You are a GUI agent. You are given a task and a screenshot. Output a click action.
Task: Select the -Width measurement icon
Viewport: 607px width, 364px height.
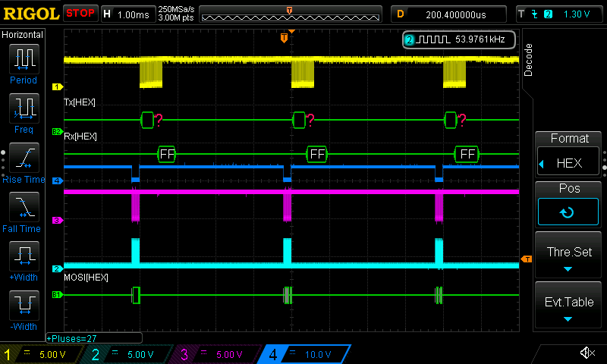click(x=23, y=305)
